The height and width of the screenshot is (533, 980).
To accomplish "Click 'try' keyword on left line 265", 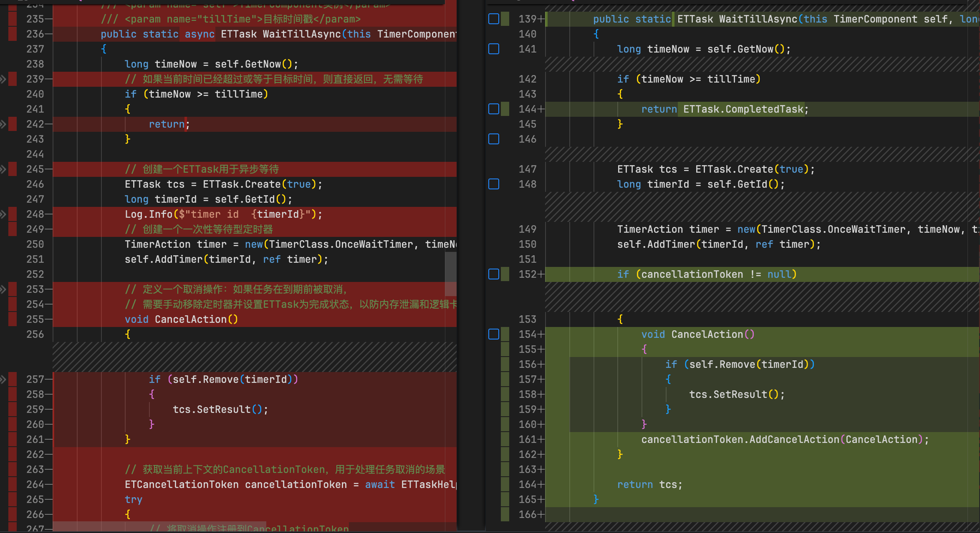I will point(134,500).
